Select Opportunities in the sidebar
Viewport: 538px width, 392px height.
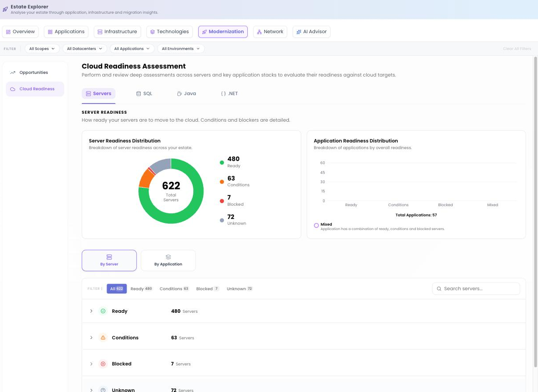click(35, 73)
